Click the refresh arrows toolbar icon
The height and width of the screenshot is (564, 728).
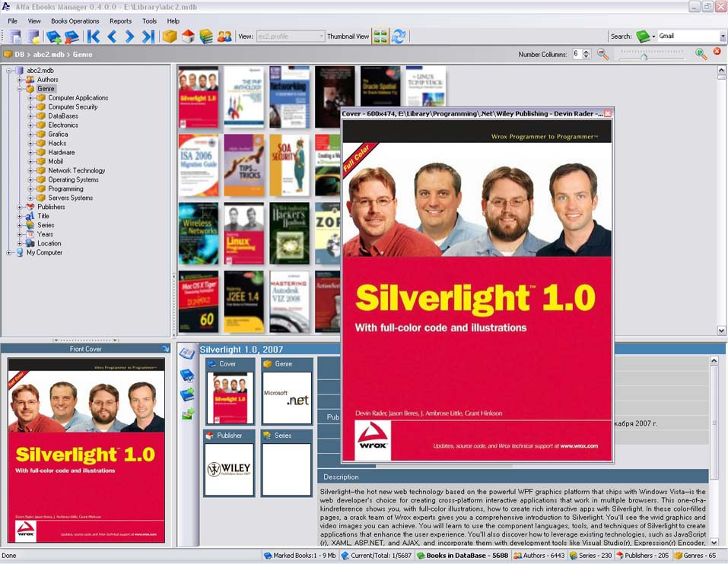tap(399, 36)
